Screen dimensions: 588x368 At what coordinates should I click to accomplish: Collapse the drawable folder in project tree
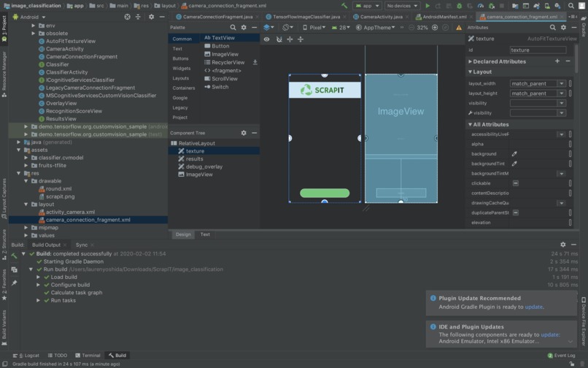pos(26,181)
